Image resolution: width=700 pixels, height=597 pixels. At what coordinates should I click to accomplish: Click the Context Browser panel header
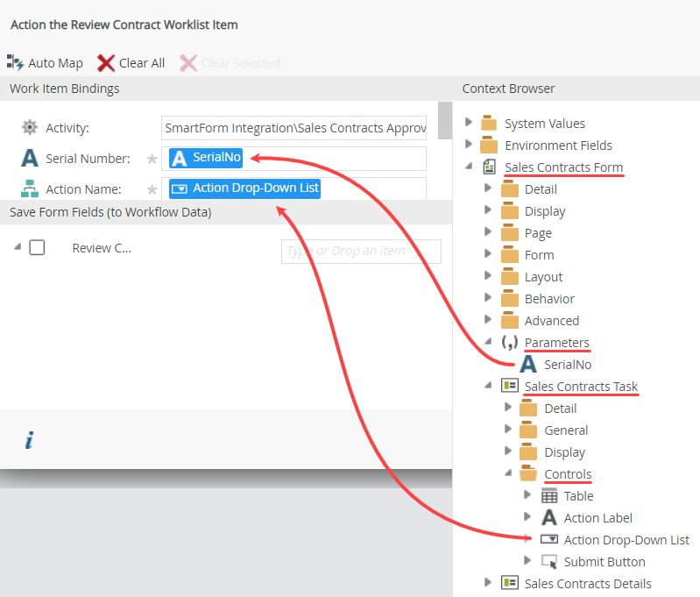[576, 89]
